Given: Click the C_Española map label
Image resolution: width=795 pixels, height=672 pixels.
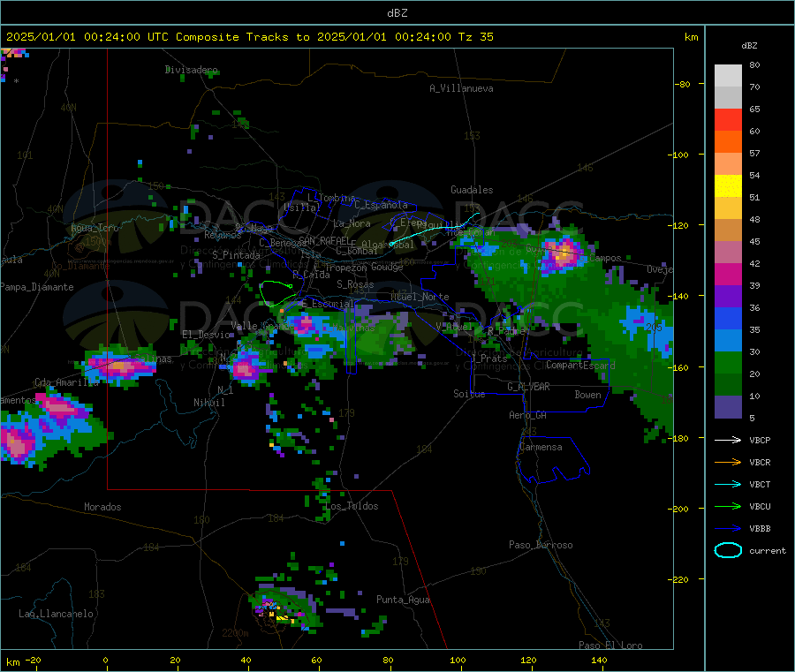Looking at the screenshot, I should 381,205.
